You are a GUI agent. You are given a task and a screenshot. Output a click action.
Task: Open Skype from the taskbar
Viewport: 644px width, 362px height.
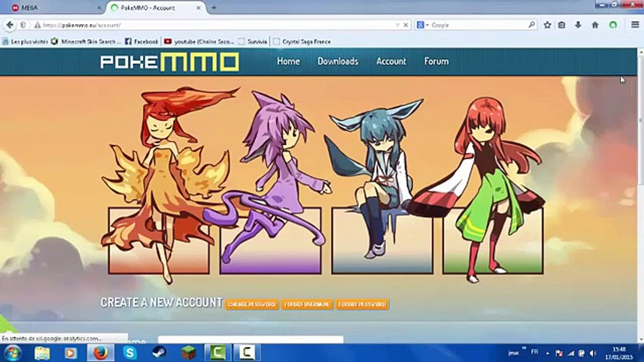click(x=130, y=353)
